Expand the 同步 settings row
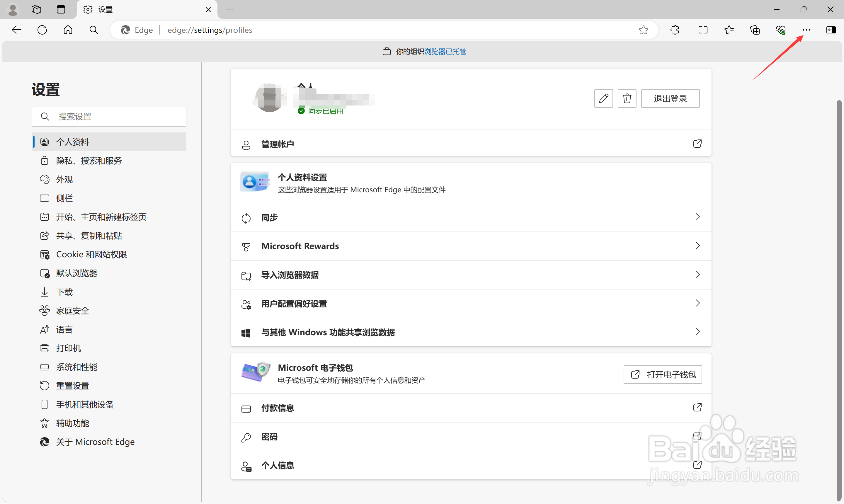The image size is (844, 504). click(x=471, y=217)
